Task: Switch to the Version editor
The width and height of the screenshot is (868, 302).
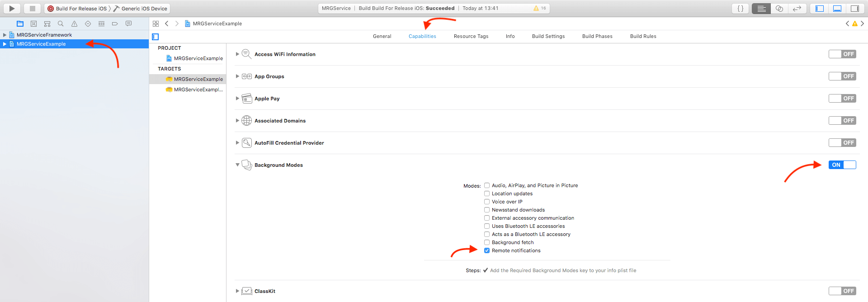Action: point(797,8)
